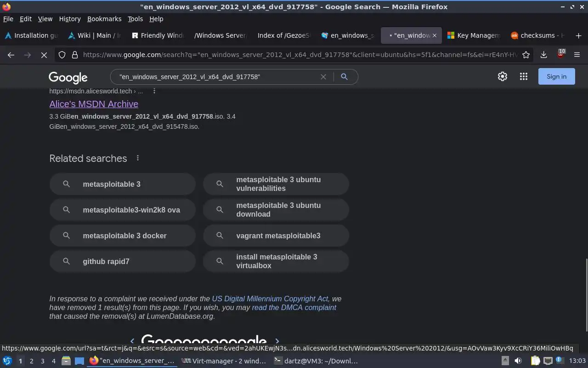Click the Sign in button
Screen dimensions: 588x368
point(556,77)
